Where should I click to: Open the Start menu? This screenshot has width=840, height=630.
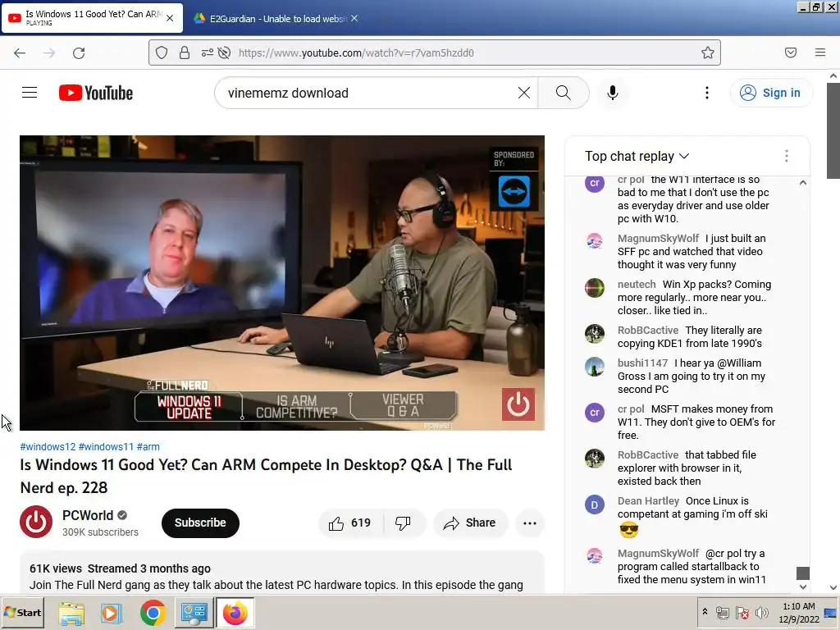[x=22, y=612]
